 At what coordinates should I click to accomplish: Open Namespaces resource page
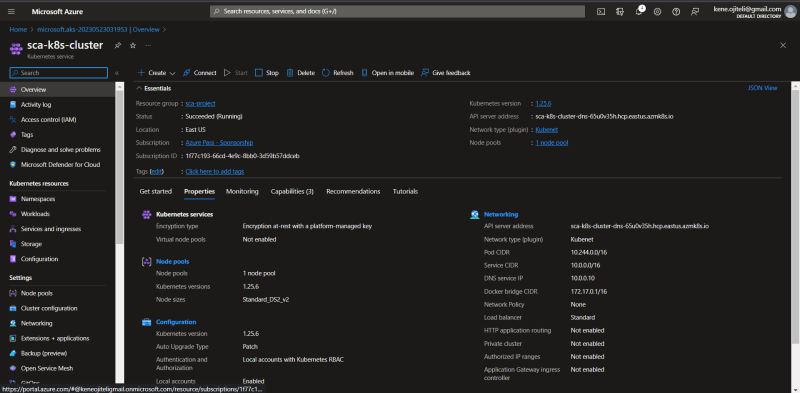pyautogui.click(x=38, y=199)
